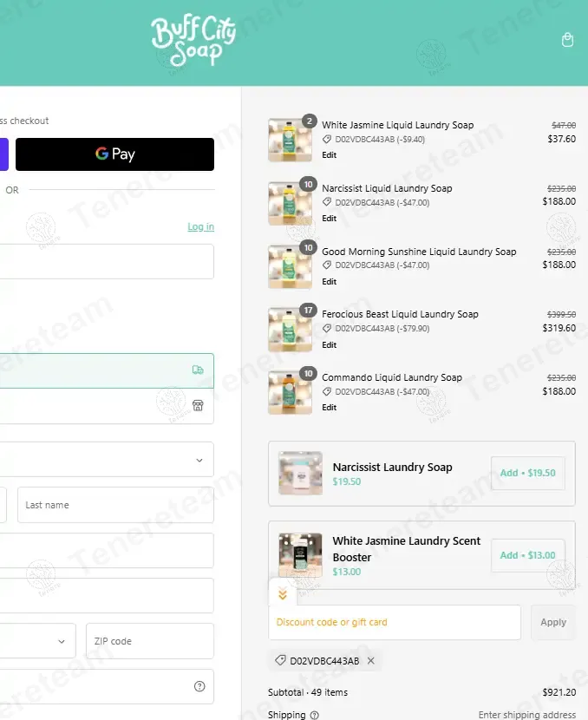Select the store pickup option
The image size is (588, 720).
(x=106, y=406)
